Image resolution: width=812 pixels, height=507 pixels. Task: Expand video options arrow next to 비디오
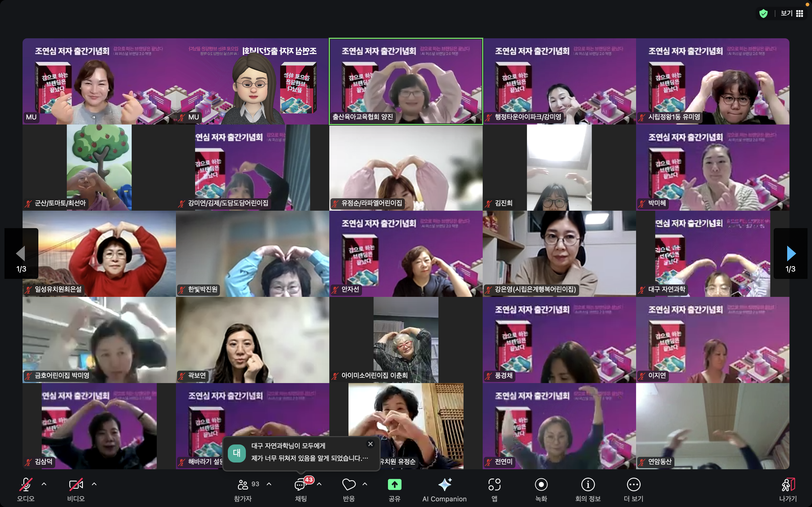point(94,484)
